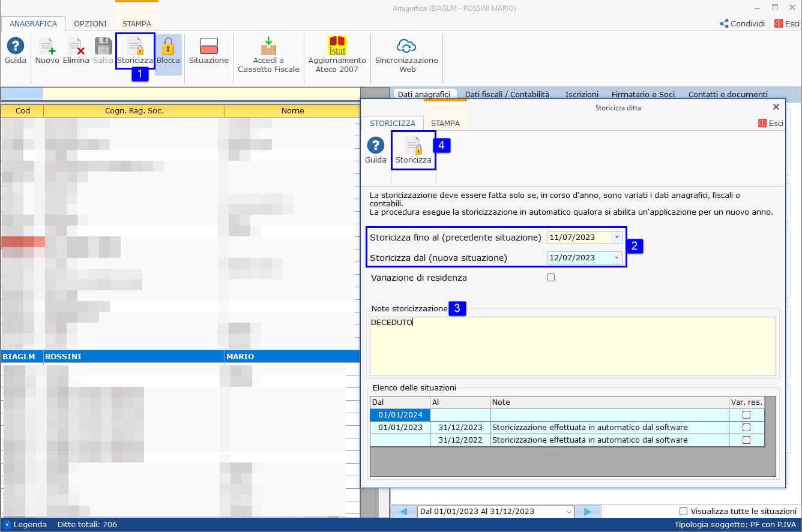Switch to STAMPA tab in main ribbon
Viewport: 802px width, 532px height.
click(x=137, y=24)
